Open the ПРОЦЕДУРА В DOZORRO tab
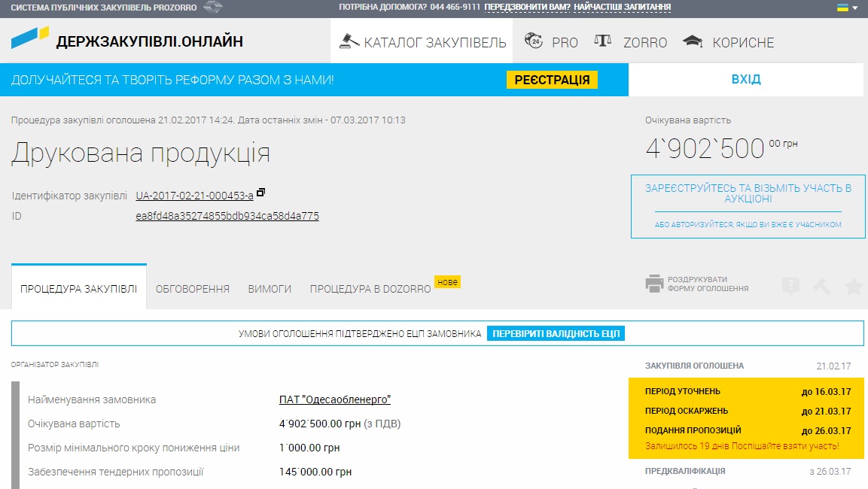 pyautogui.click(x=370, y=289)
